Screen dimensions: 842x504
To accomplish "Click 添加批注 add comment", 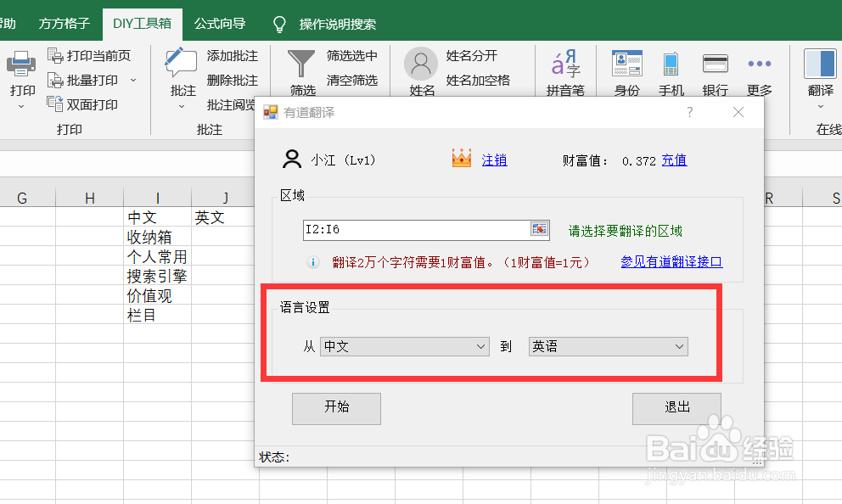I will tap(232, 56).
